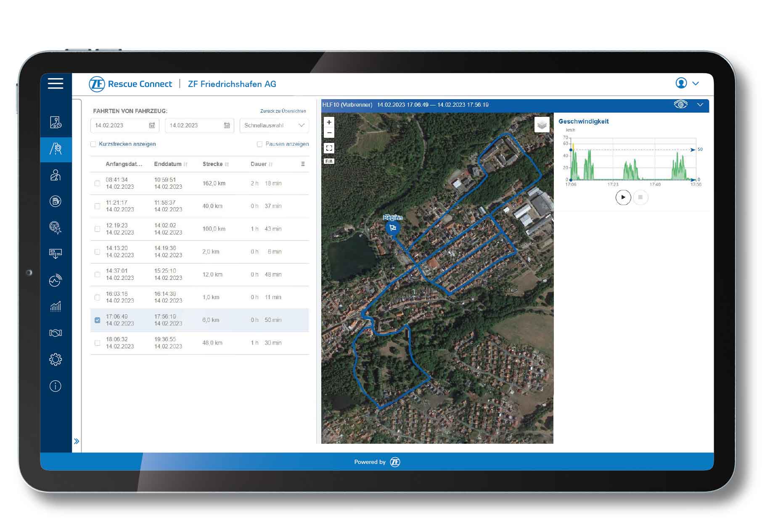
Task: Open the statistics chart sidebar icon
Action: [x=56, y=306]
